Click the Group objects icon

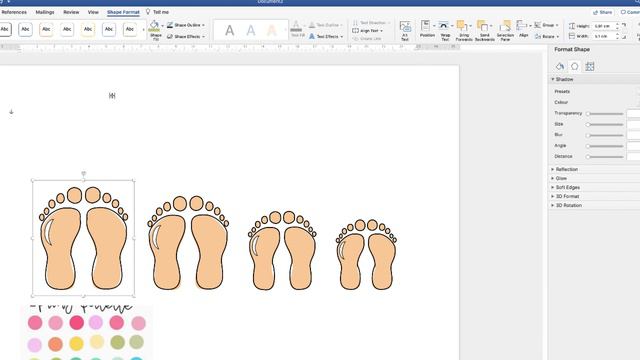coord(538,25)
